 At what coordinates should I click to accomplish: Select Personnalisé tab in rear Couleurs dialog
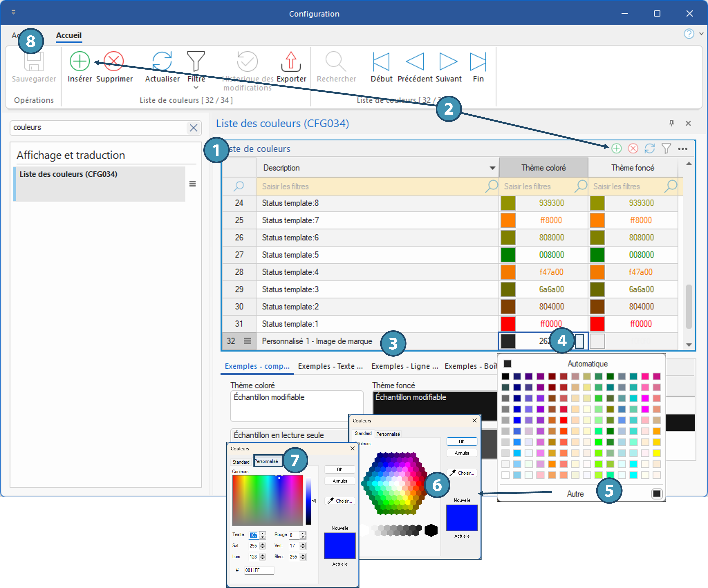pyautogui.click(x=388, y=434)
